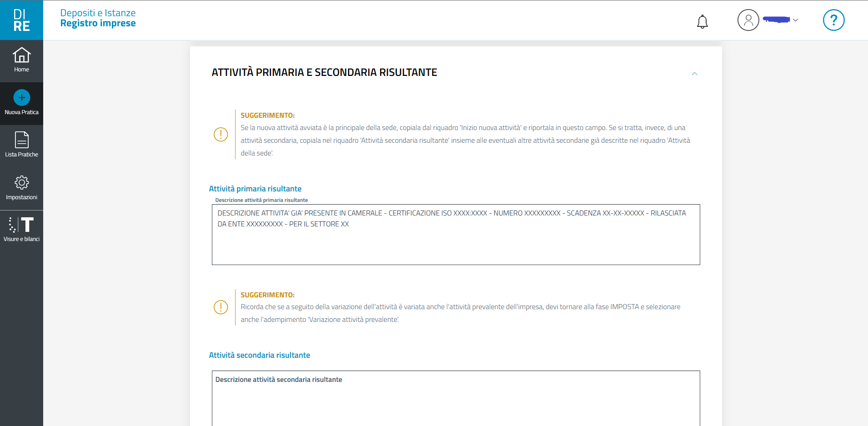Collapse the Attività primaria e secondaria section
The image size is (868, 426).
694,74
